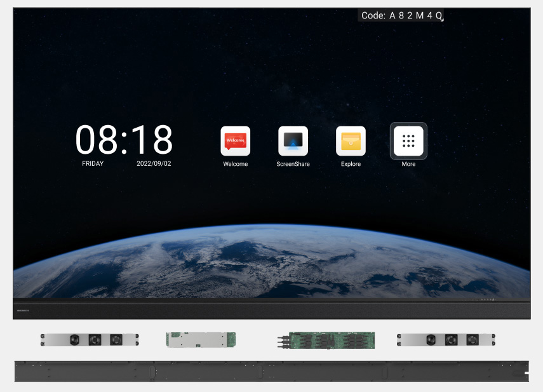Click the date 2022/09/02
This screenshot has width=543, height=392.
154,163
